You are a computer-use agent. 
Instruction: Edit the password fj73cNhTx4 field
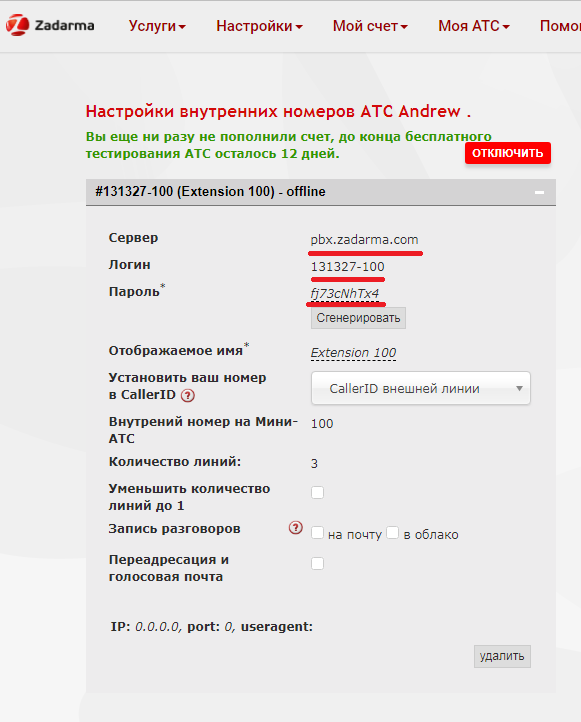coord(344,294)
